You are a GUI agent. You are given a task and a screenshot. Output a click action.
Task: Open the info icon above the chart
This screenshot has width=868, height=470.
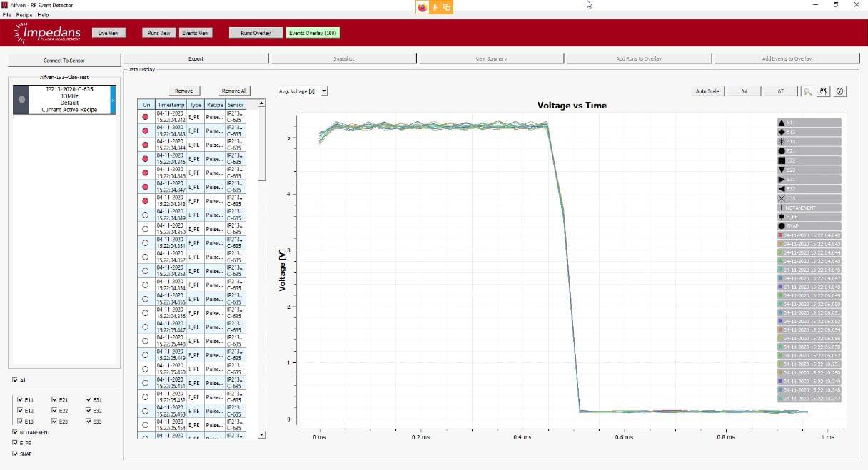point(840,91)
